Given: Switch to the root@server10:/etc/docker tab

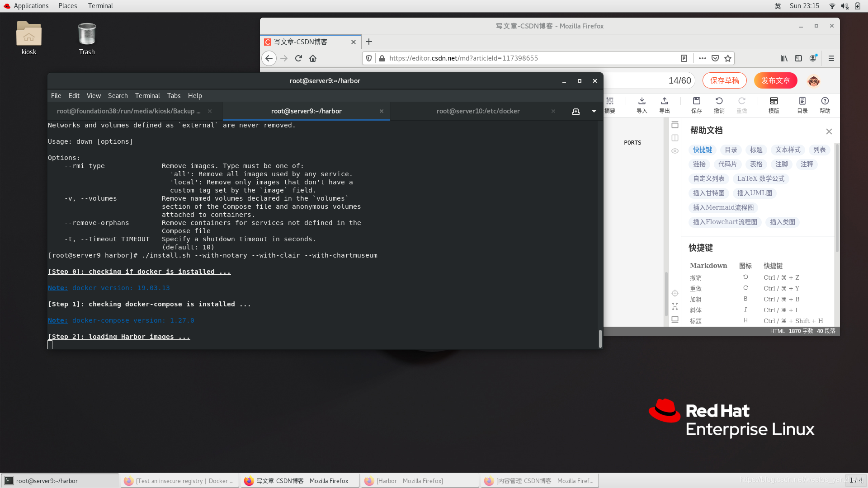Looking at the screenshot, I should pyautogui.click(x=478, y=111).
